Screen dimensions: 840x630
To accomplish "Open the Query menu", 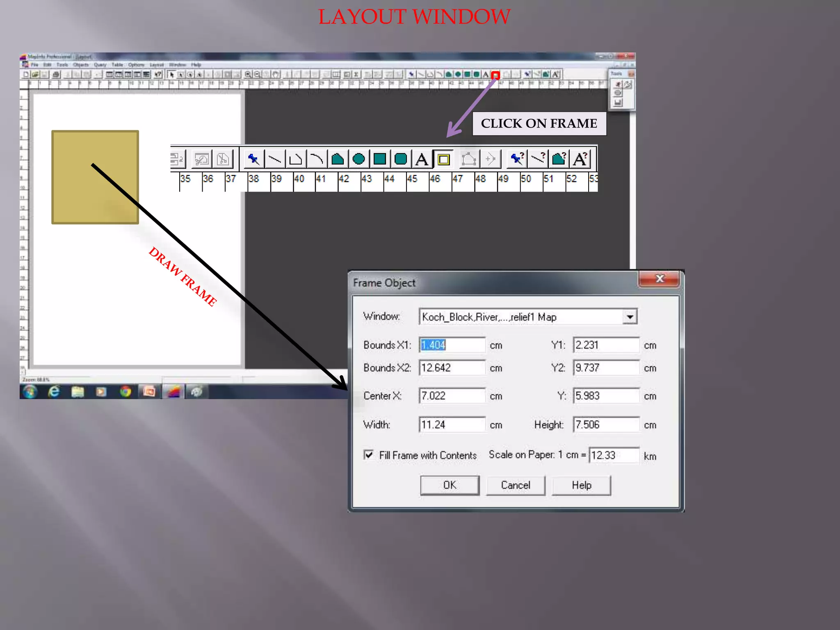I will (100, 65).
